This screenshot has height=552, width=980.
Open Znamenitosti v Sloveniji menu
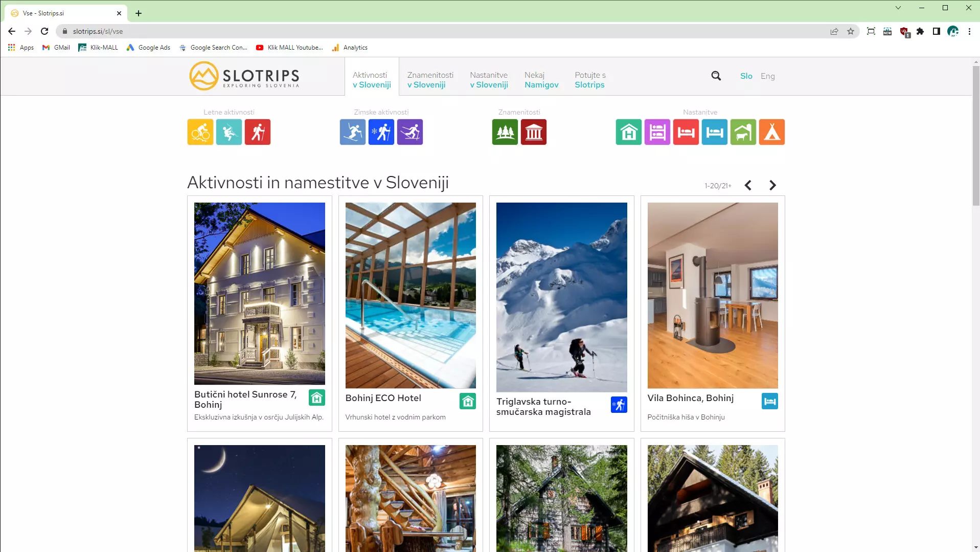[x=430, y=80]
